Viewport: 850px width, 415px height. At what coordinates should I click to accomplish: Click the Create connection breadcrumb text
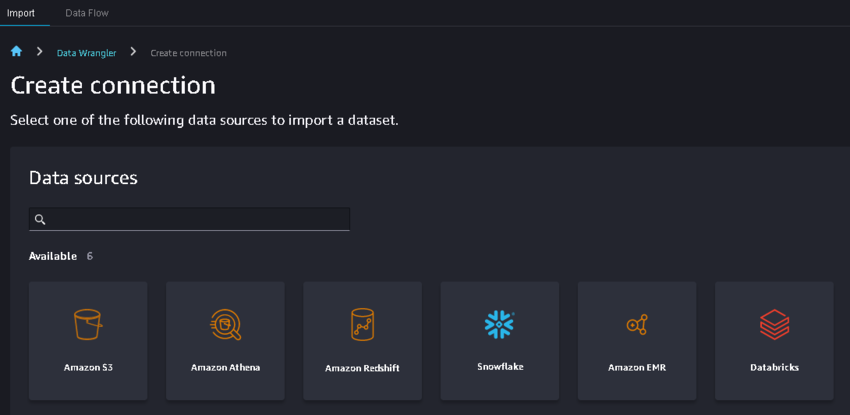(189, 53)
